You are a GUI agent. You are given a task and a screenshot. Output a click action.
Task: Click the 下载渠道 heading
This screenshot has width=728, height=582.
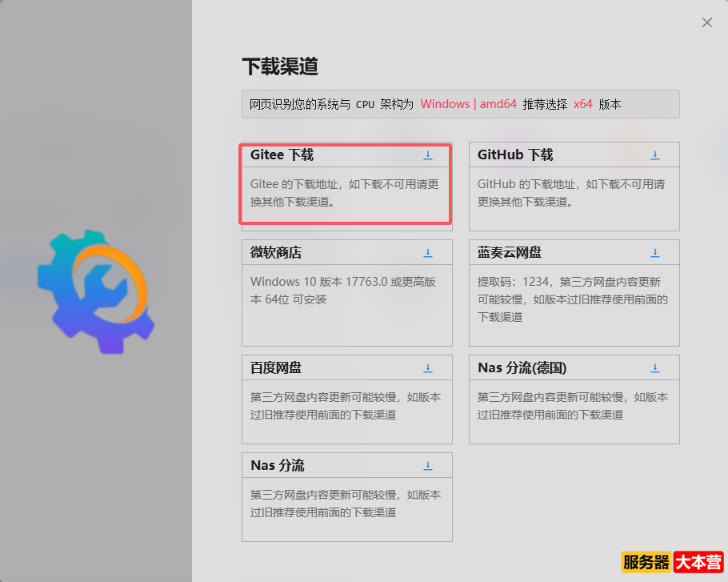pos(280,66)
